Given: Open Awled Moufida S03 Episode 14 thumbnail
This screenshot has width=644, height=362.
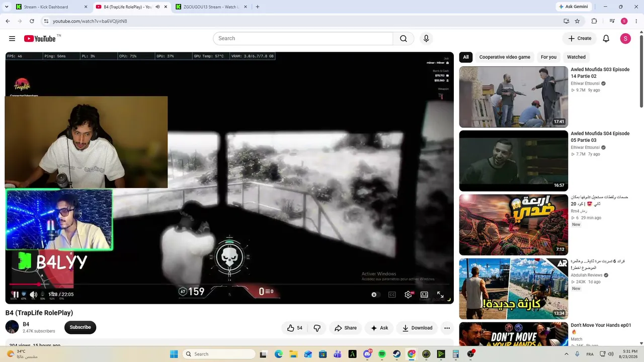Looking at the screenshot, I should tap(514, 97).
